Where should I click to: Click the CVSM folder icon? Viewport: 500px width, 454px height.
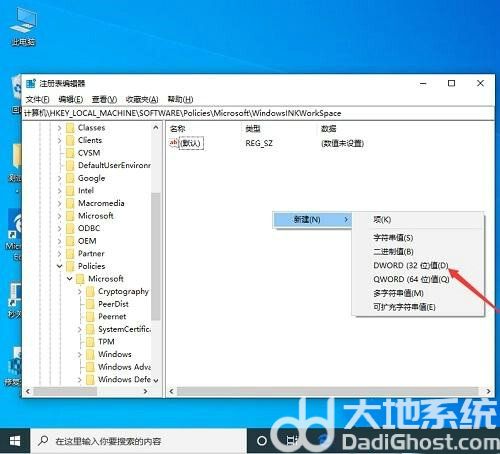(70, 153)
